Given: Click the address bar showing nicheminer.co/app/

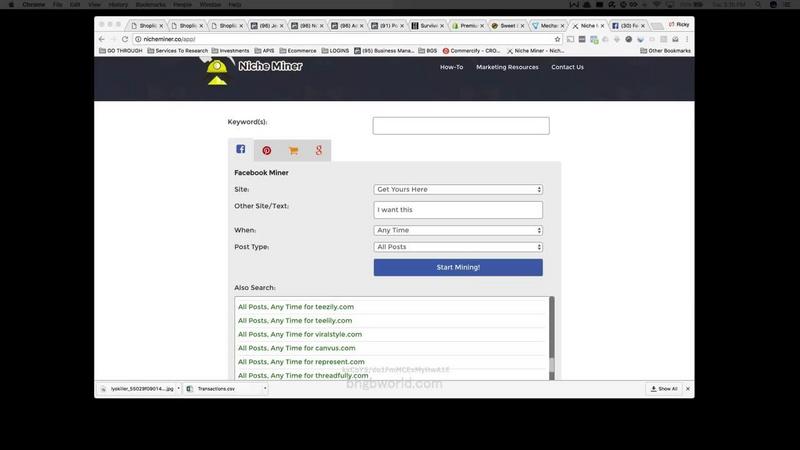Looking at the screenshot, I should point(347,39).
